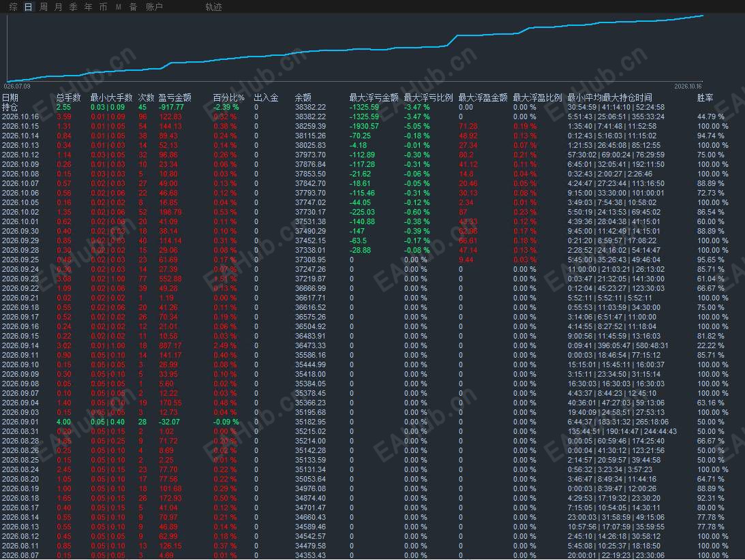The image size is (745, 560).
Task: Click the 22.22 % win rate
Action: click(711, 346)
